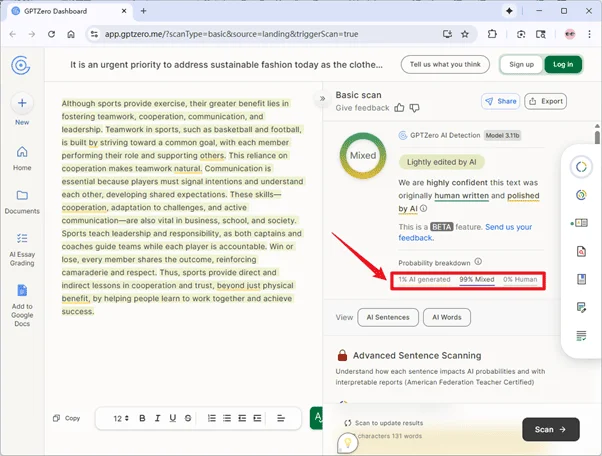
Task: Click the Model 3.11b badge
Action: coord(502,135)
